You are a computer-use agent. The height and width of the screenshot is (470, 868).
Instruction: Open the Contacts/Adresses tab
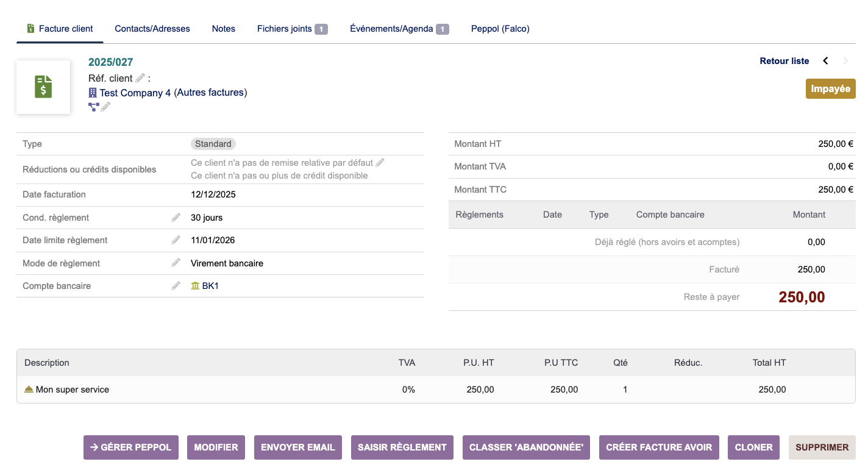click(152, 29)
